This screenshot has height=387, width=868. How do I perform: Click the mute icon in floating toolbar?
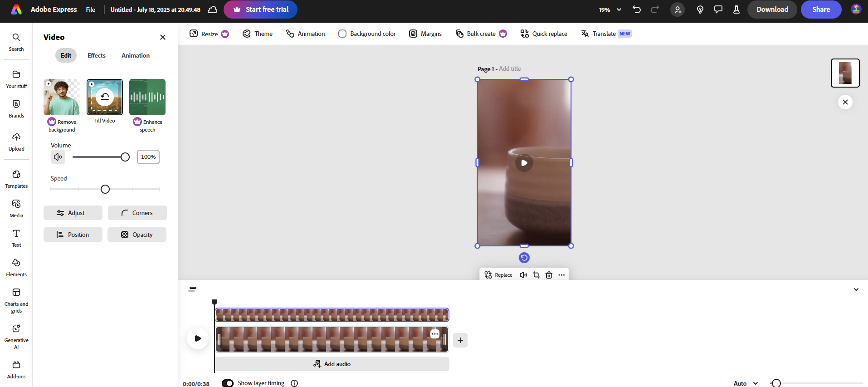523,275
